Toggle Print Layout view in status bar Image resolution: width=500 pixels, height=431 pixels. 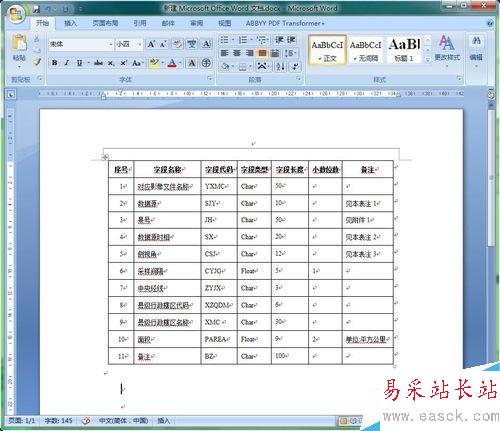coord(343,421)
